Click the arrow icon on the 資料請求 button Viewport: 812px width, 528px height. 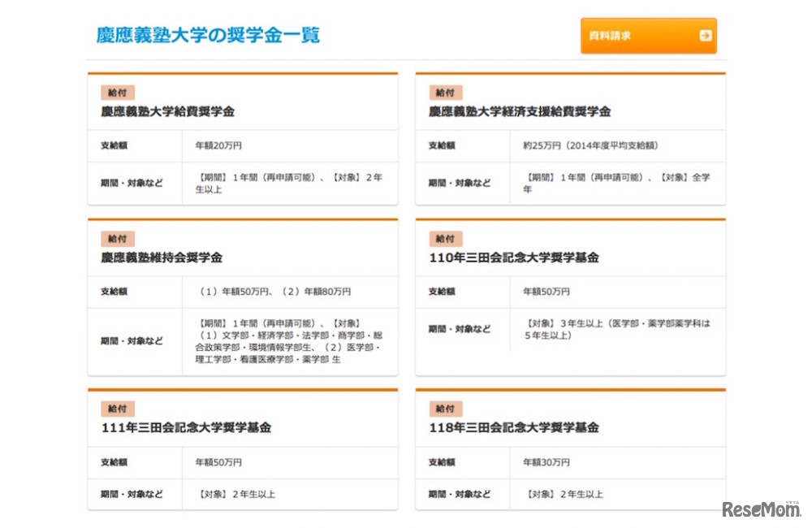tap(706, 36)
